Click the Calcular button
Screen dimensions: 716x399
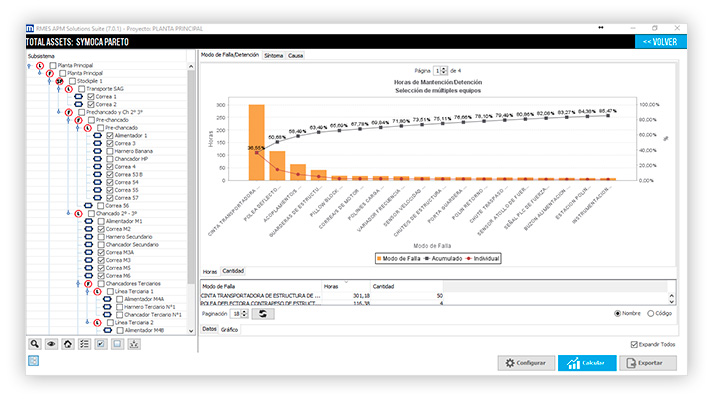click(587, 363)
